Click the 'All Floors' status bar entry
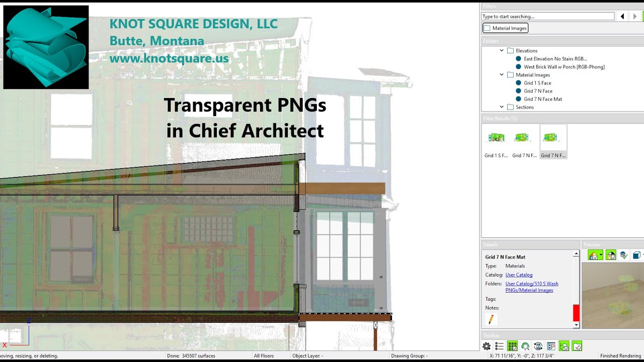Viewport: 644px width, 362px height. [264, 356]
